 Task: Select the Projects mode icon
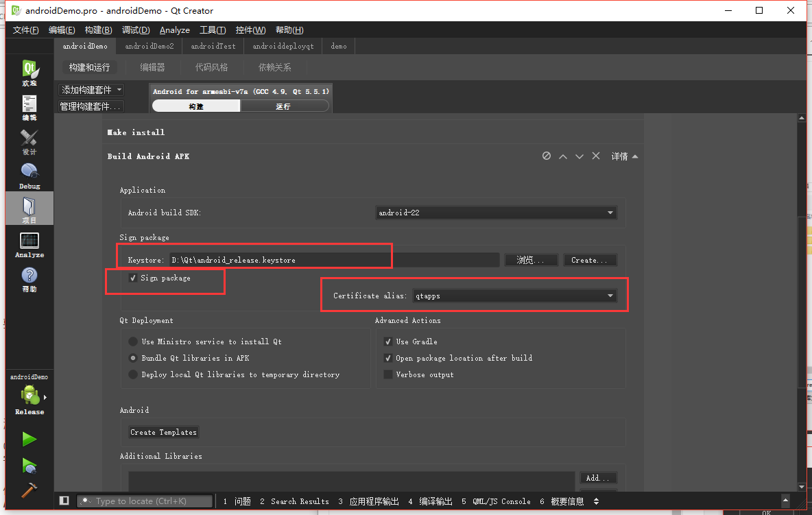(x=29, y=208)
